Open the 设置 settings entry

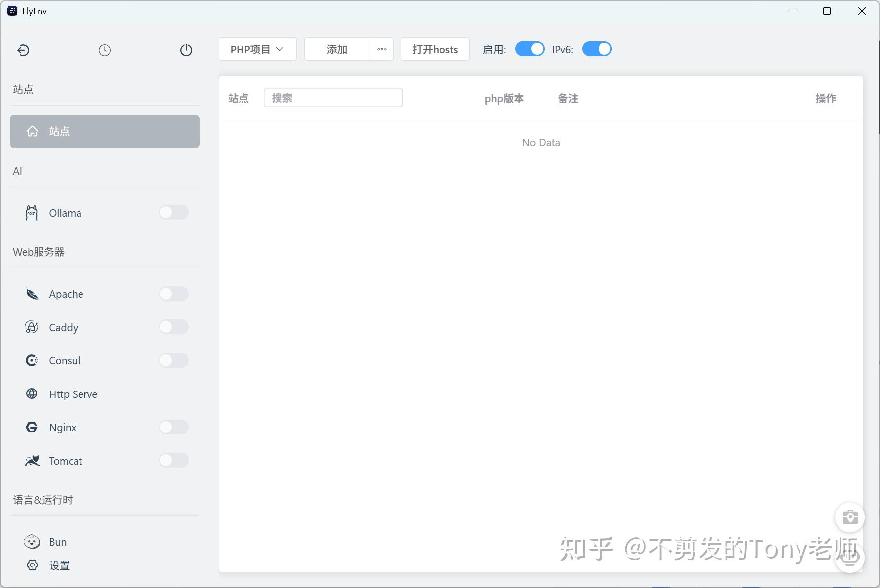tap(59, 565)
